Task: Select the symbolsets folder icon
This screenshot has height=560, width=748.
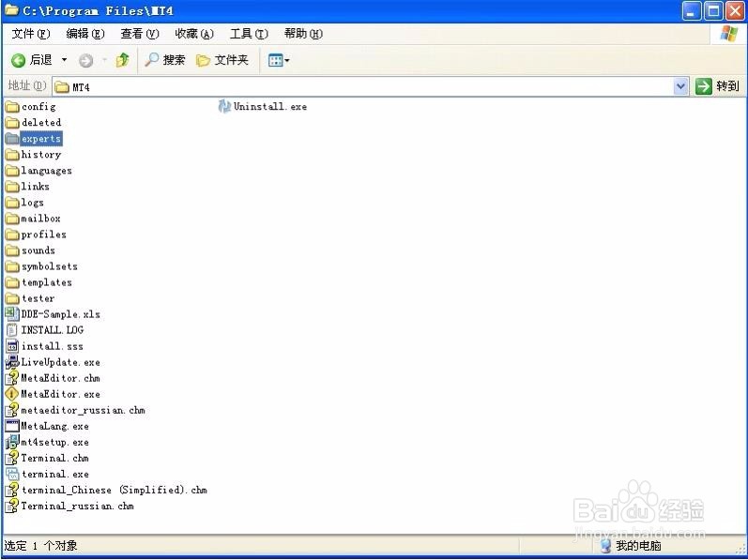Action: click(x=12, y=266)
